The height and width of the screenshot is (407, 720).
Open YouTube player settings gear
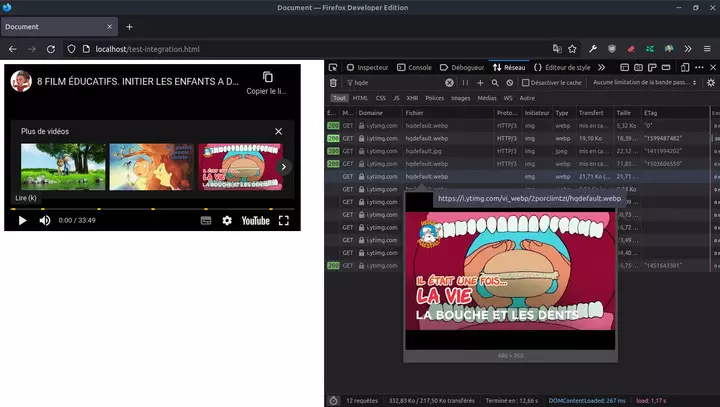(x=227, y=220)
